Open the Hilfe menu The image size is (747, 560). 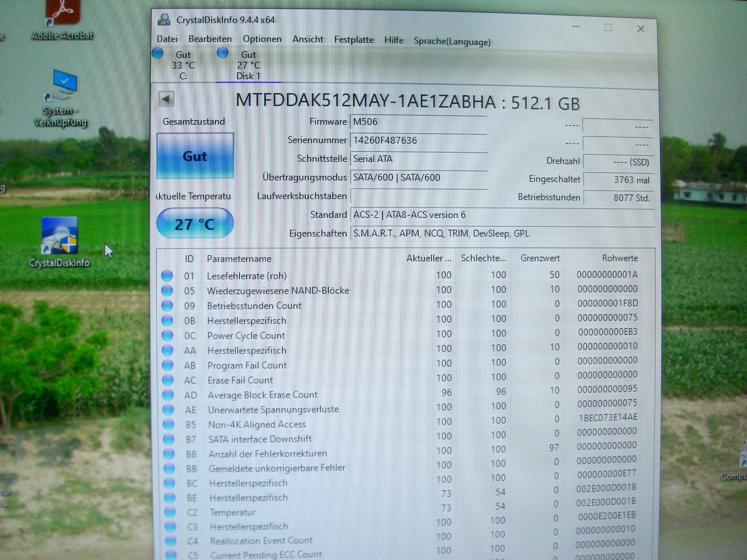pos(393,40)
